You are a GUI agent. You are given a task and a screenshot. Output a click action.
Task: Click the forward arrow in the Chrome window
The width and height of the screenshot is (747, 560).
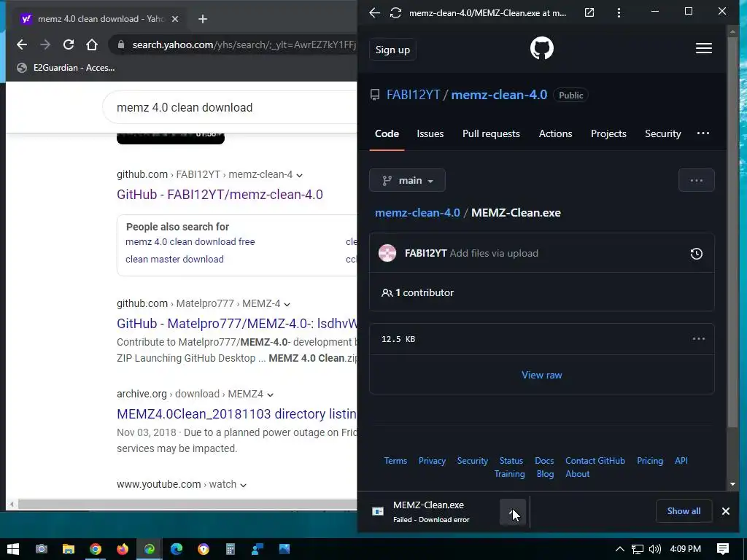[x=45, y=44]
